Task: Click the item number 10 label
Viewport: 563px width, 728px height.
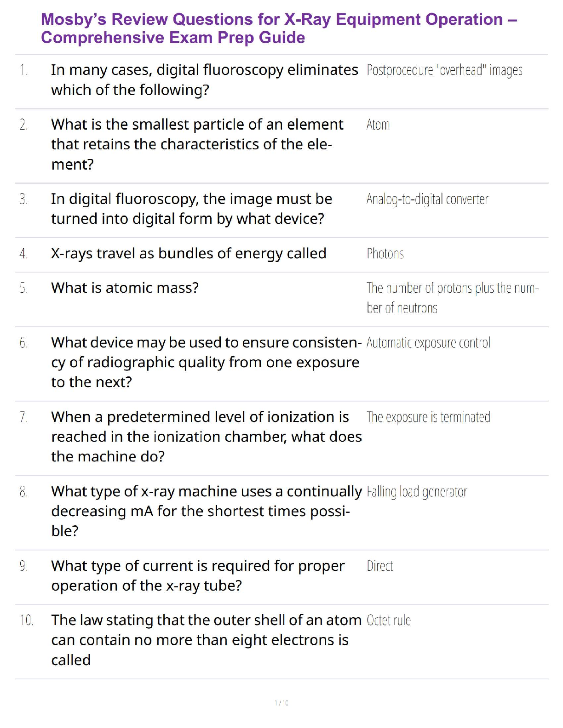Action: point(26,620)
